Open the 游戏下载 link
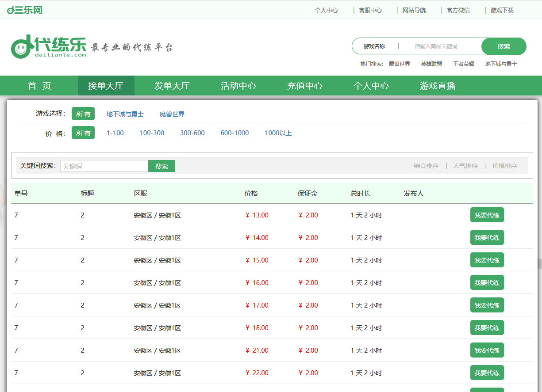Screen dimensions: 542x392 click(x=502, y=10)
